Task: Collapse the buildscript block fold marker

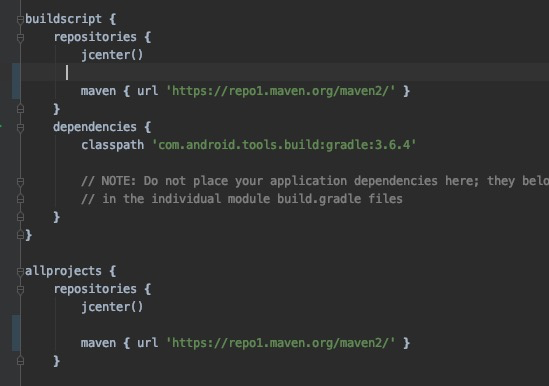Action: pos(20,19)
